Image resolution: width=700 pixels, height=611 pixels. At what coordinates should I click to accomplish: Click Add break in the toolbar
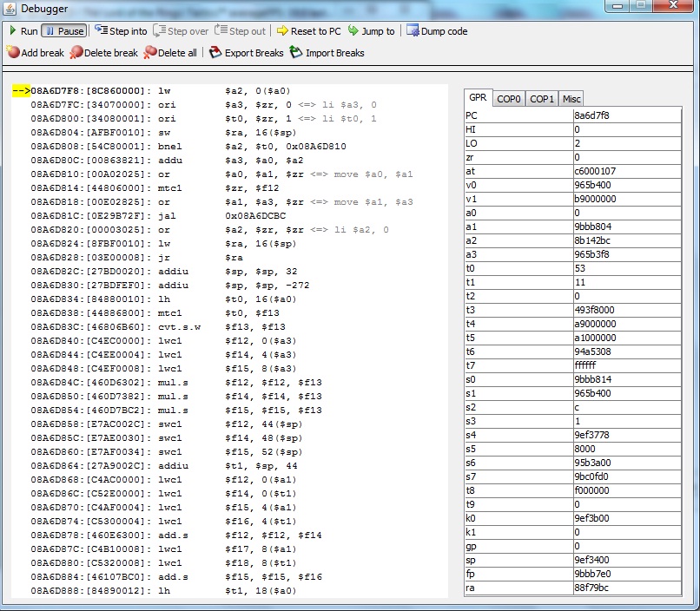(36, 53)
